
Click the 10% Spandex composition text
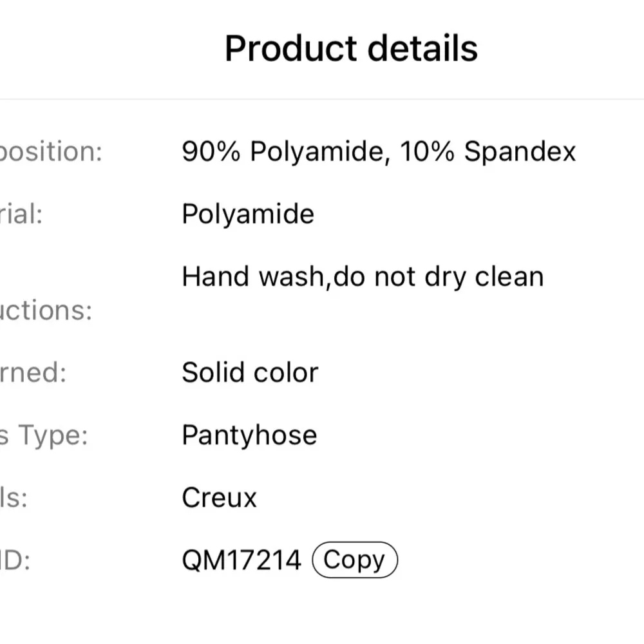click(488, 152)
